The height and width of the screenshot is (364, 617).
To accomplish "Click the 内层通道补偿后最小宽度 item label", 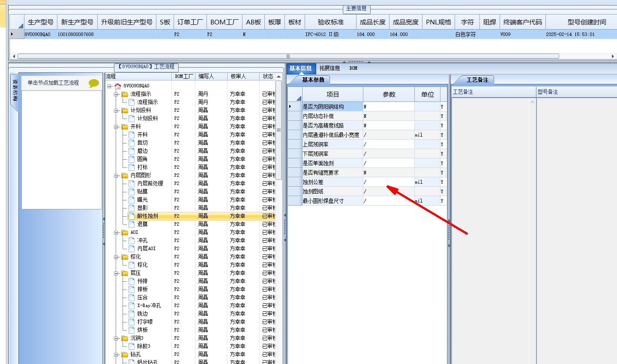I will point(331,135).
